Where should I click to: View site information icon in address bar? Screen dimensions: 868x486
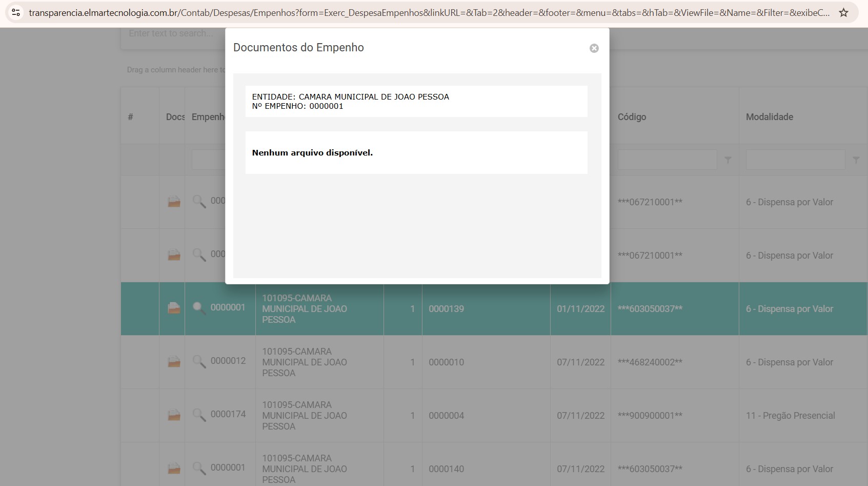16,13
